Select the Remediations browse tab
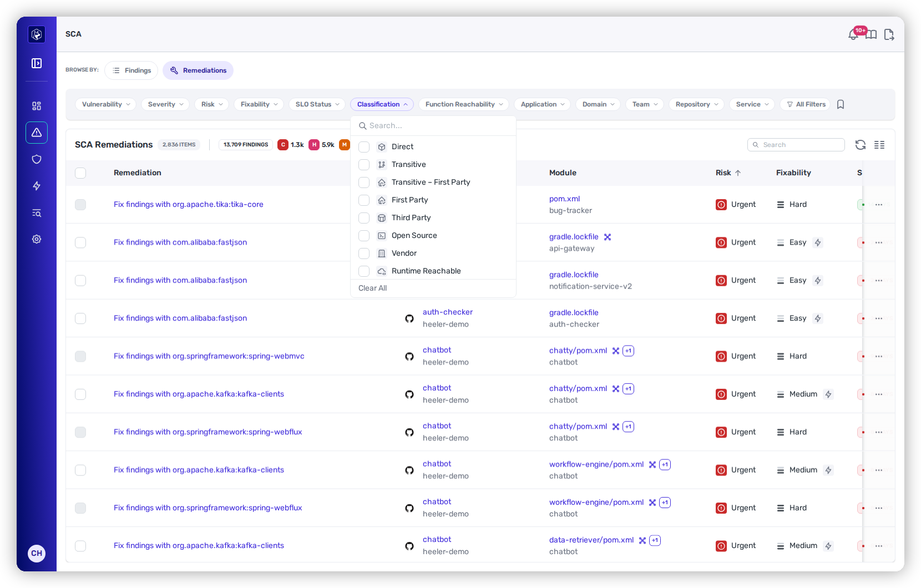 tap(198, 70)
